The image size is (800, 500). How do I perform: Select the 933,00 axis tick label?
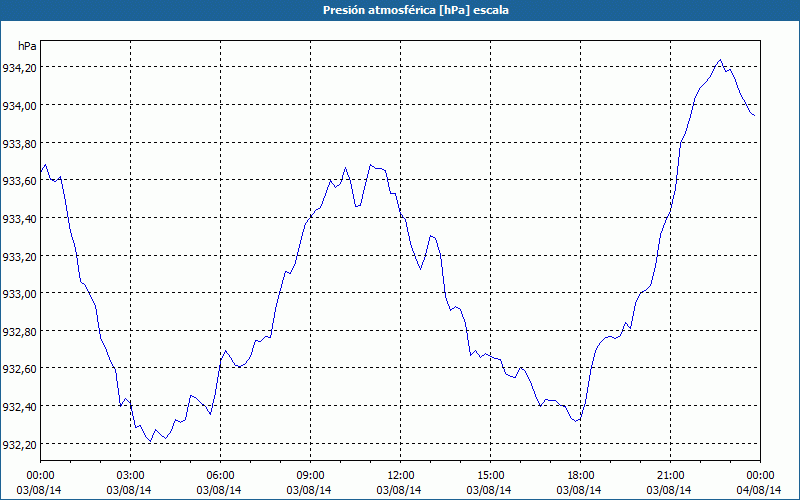19,294
